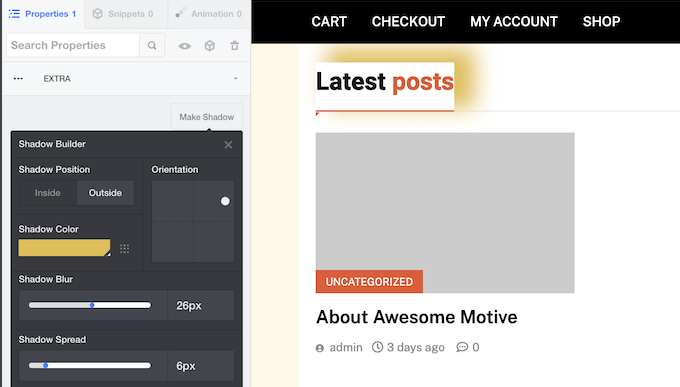The width and height of the screenshot is (680, 387).
Task: Select the Outside shadow position
Action: [105, 193]
